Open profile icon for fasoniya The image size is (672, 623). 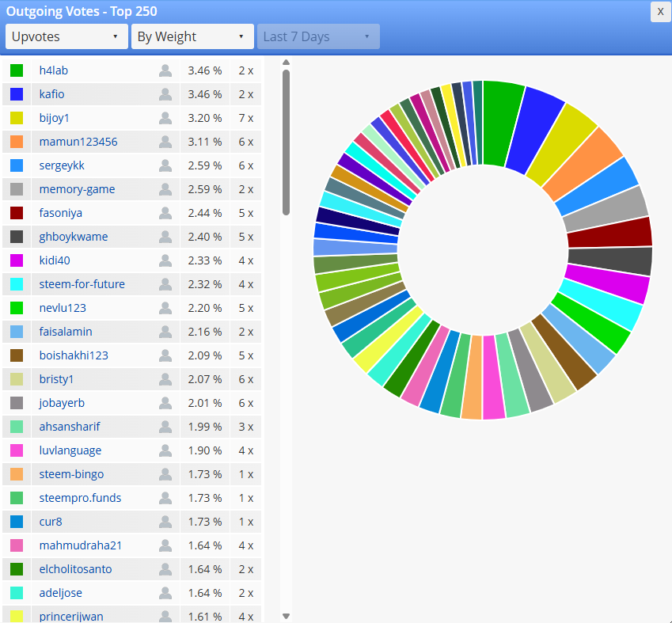pos(165,213)
